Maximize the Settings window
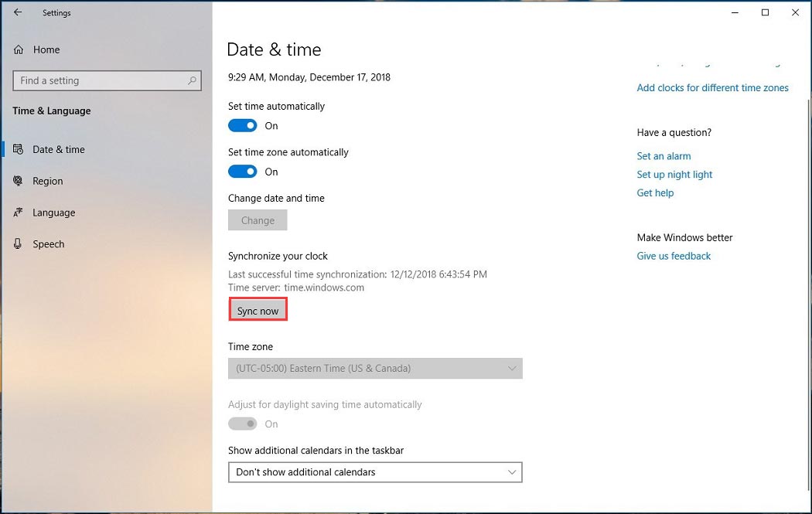 pyautogui.click(x=765, y=12)
